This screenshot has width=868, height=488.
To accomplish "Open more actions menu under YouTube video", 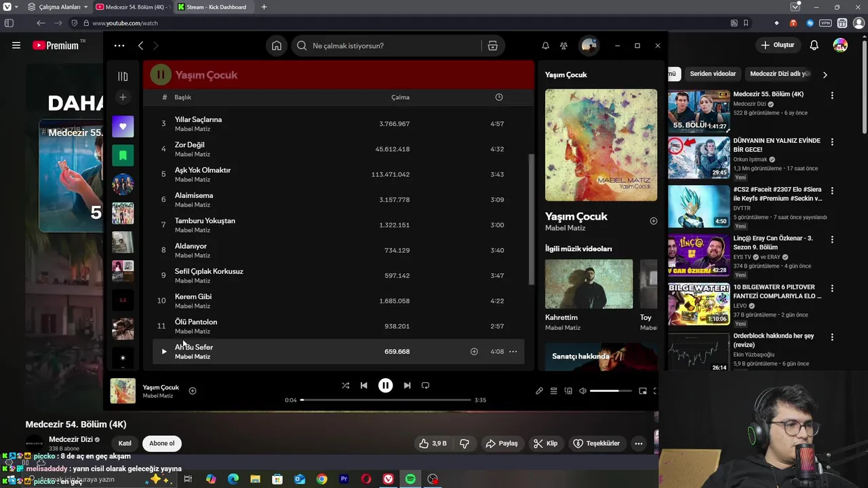I will point(638,443).
